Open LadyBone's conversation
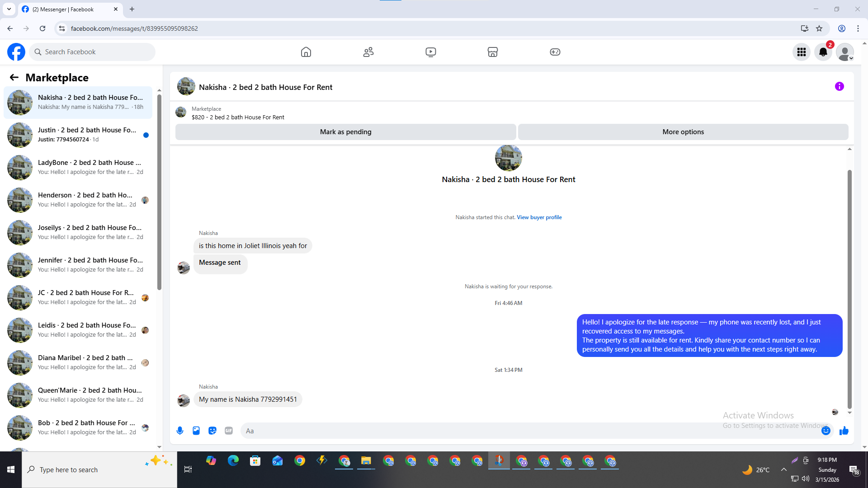 (x=78, y=167)
